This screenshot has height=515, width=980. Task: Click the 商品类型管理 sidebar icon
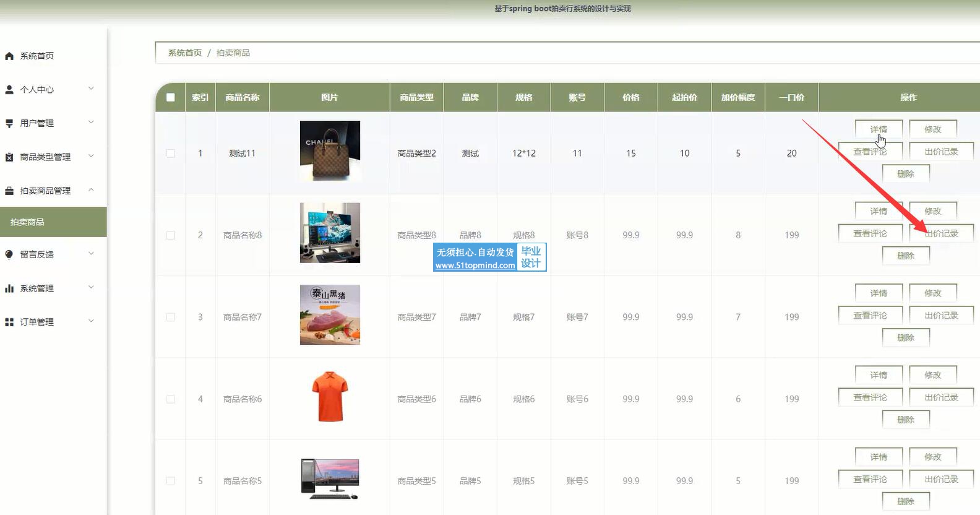click(9, 157)
